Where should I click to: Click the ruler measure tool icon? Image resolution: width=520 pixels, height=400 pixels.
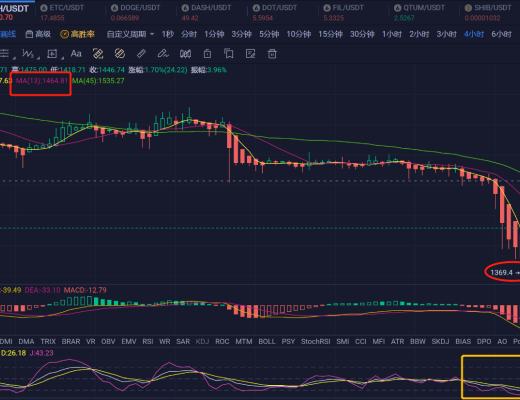pyautogui.click(x=98, y=54)
